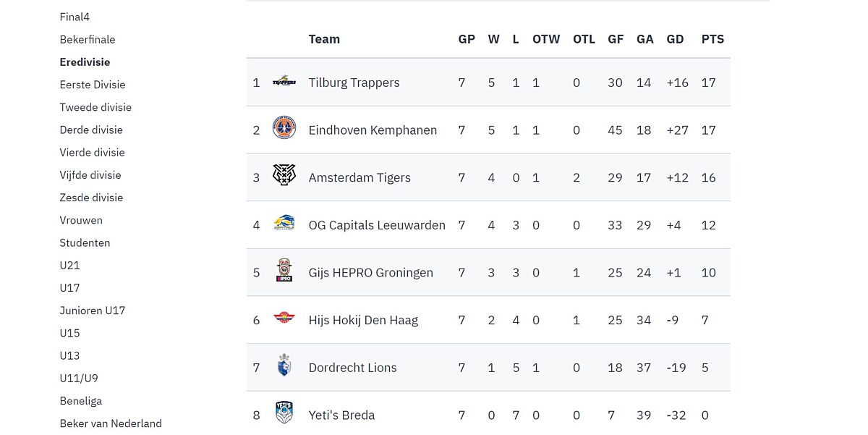The width and height of the screenshot is (868, 435).
Task: Open the Bekerfinale page
Action: click(x=88, y=39)
